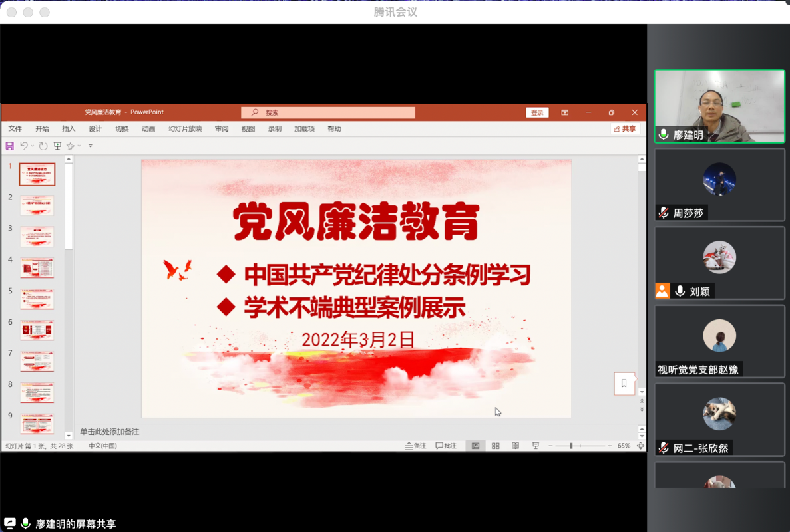Open the 插入 ribbon tab

point(69,128)
